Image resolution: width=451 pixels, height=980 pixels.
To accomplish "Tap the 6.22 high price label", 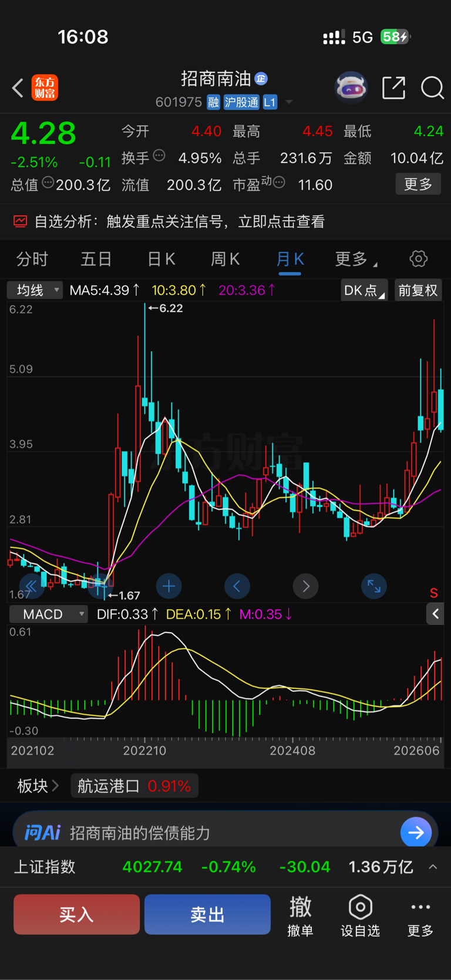I will (166, 308).
